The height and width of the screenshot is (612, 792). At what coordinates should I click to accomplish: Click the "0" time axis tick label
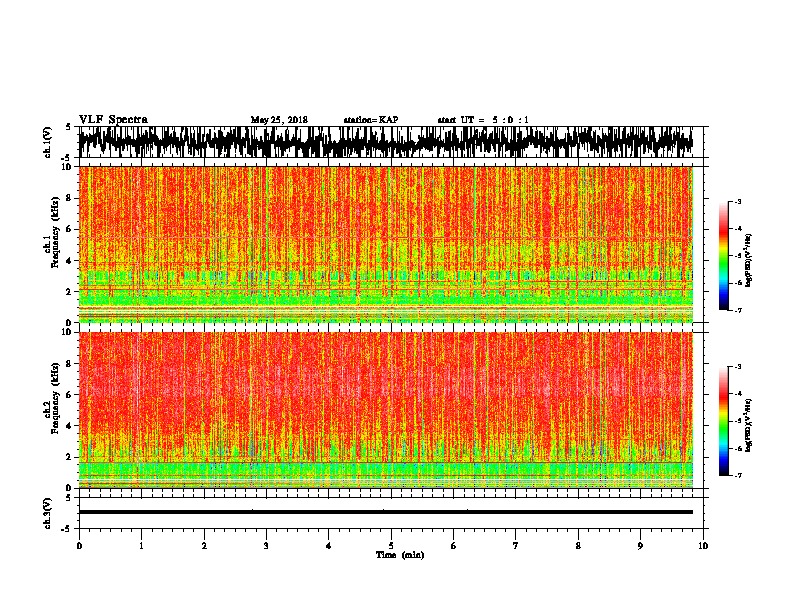click(79, 546)
